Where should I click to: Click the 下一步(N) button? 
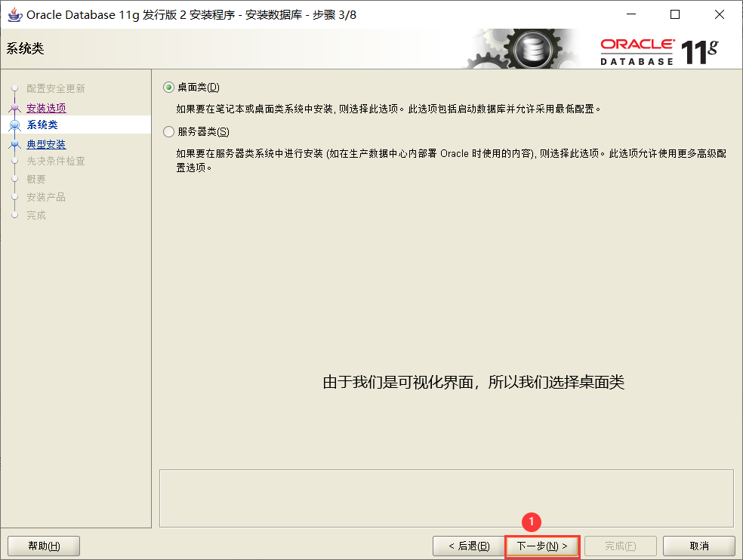[x=542, y=546]
